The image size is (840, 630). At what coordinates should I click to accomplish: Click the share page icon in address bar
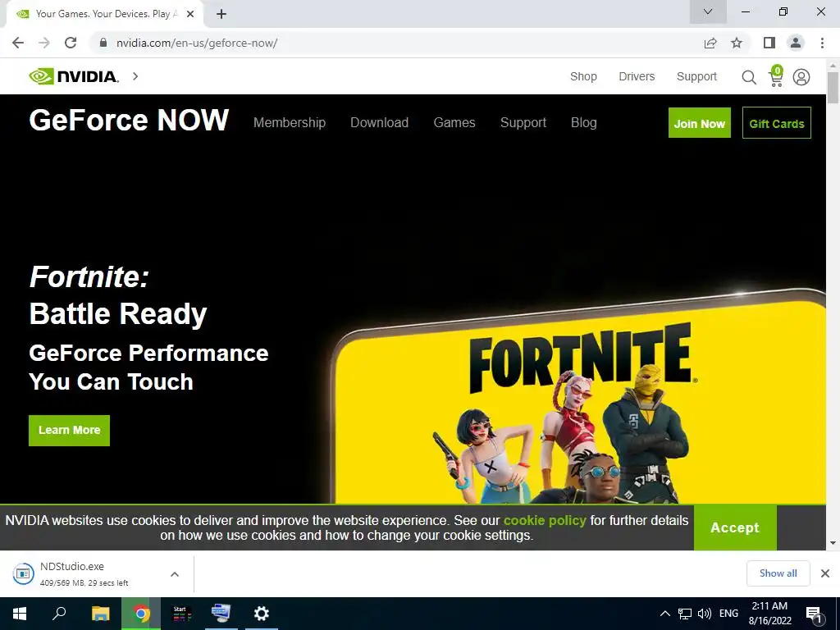coord(710,43)
